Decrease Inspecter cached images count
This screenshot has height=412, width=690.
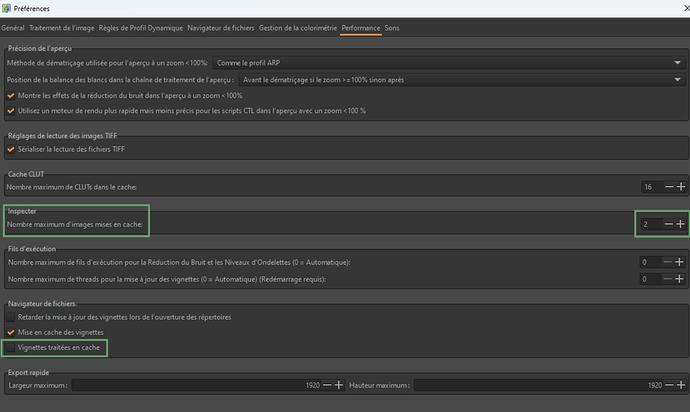pyautogui.click(x=667, y=224)
